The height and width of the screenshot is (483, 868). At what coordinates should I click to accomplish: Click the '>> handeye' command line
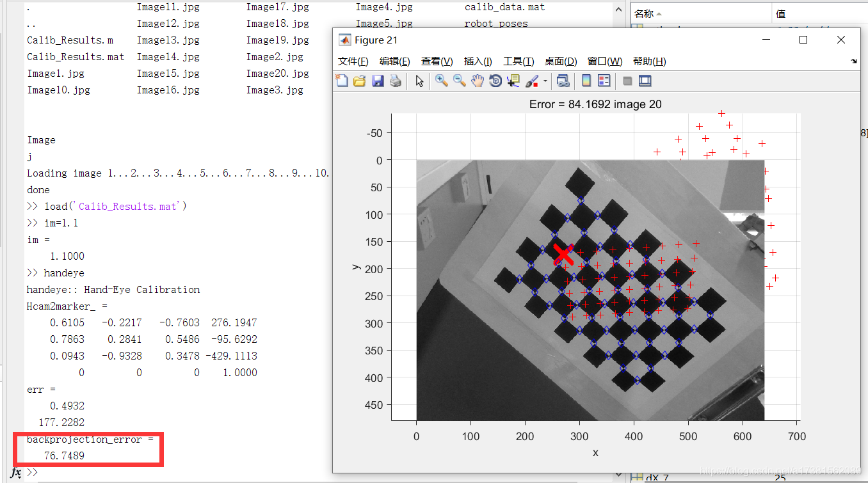tap(56, 273)
